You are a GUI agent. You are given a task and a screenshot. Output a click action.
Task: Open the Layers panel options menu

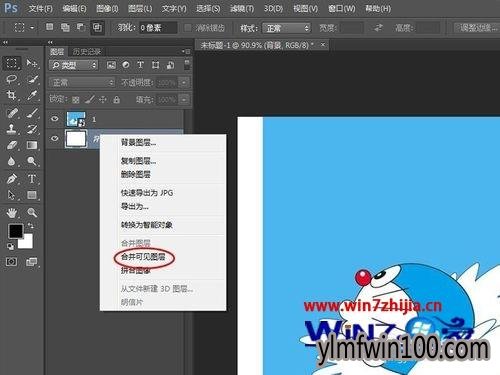click(186, 51)
